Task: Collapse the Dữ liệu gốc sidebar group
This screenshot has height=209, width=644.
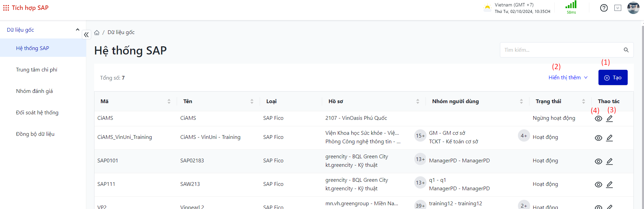Action: [77, 30]
